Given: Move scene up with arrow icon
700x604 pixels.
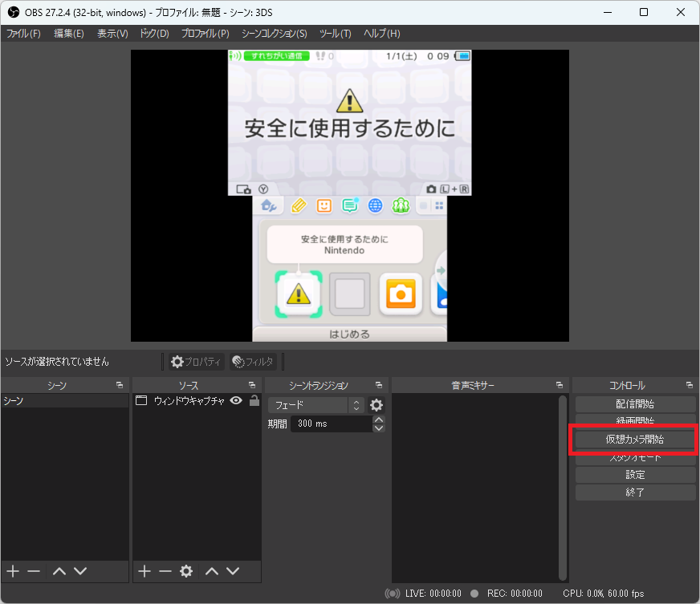Looking at the screenshot, I should (59, 571).
